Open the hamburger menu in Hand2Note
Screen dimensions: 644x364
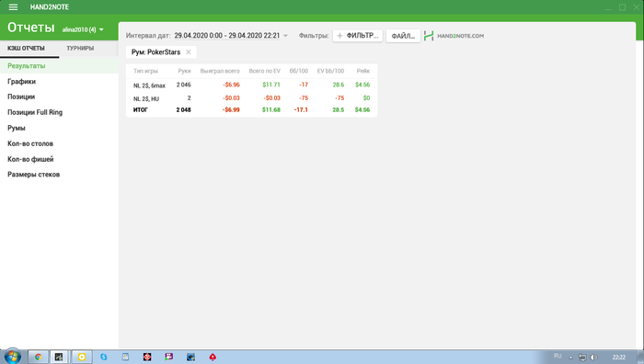coord(13,7)
